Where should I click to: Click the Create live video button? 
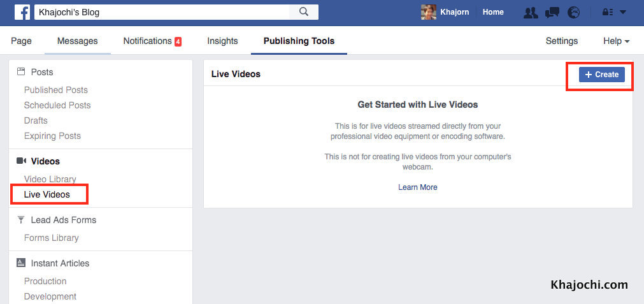(x=602, y=75)
